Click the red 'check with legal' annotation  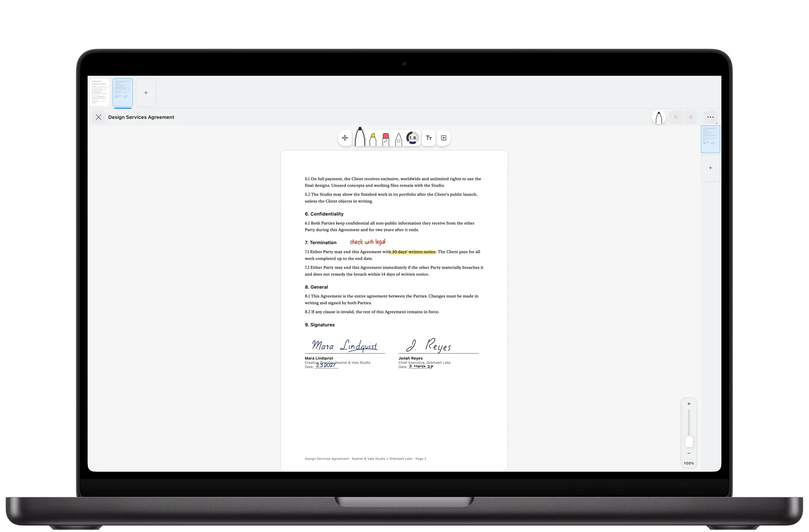(367, 242)
